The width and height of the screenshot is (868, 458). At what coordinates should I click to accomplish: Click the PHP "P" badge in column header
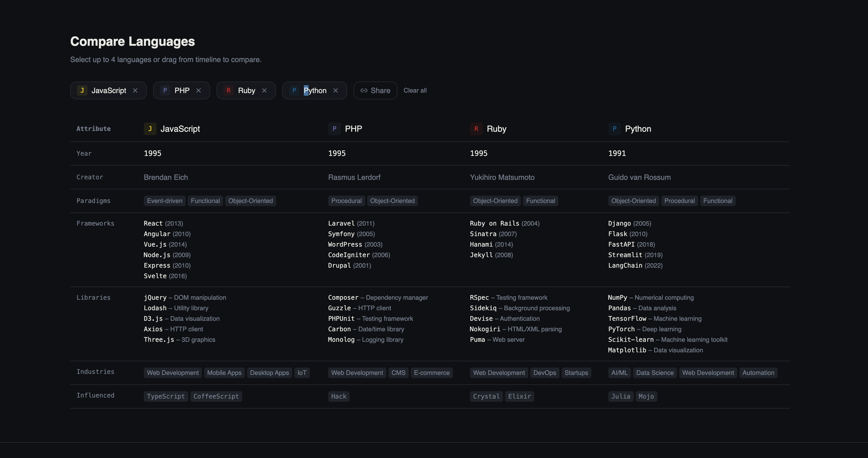coord(334,129)
